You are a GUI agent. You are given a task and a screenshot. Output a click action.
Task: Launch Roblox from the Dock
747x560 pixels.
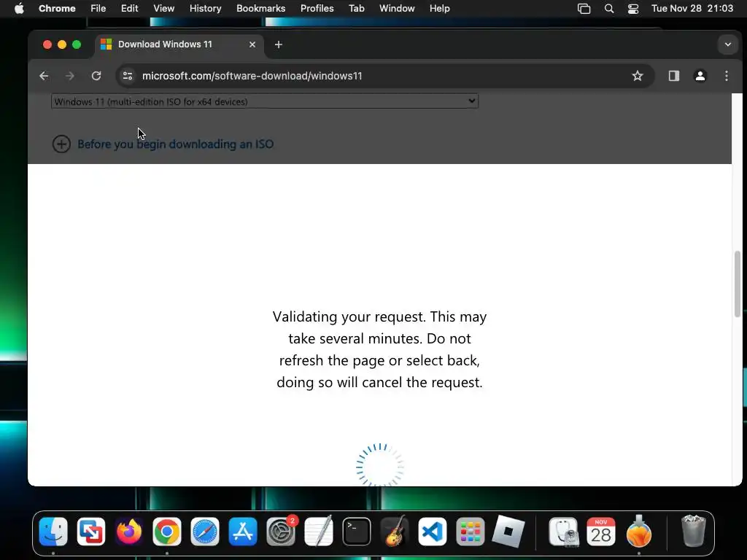click(x=508, y=532)
